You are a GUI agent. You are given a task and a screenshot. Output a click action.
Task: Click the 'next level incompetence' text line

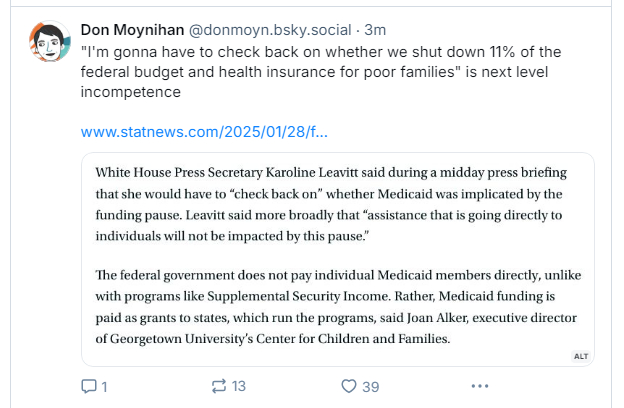(130, 93)
